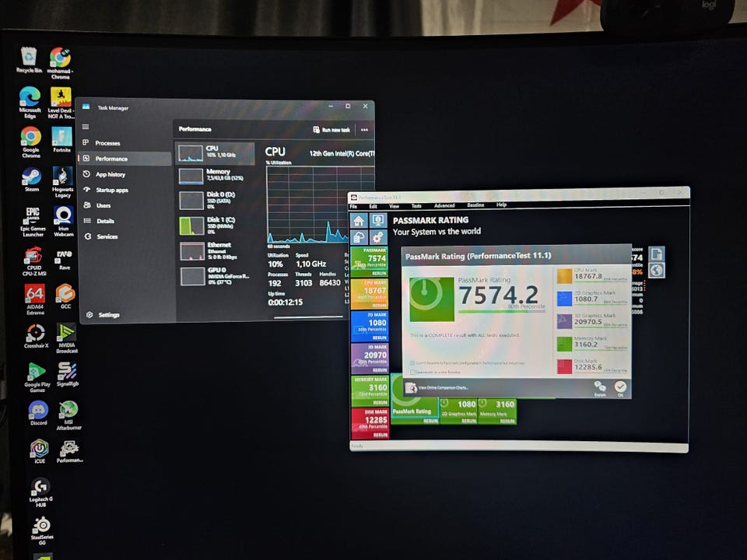Toggle the save results as new baseline checkbox
The width and height of the screenshot is (747, 560).
[x=412, y=372]
